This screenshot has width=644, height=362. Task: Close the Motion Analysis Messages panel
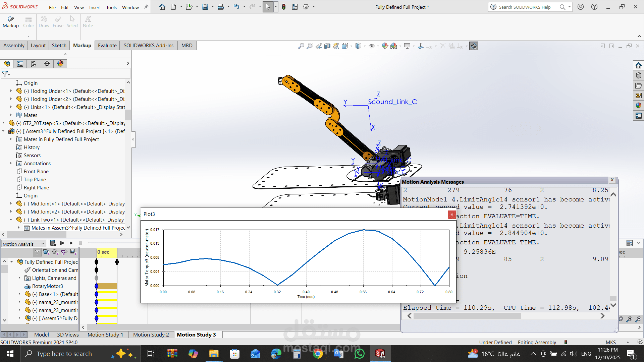(612, 180)
